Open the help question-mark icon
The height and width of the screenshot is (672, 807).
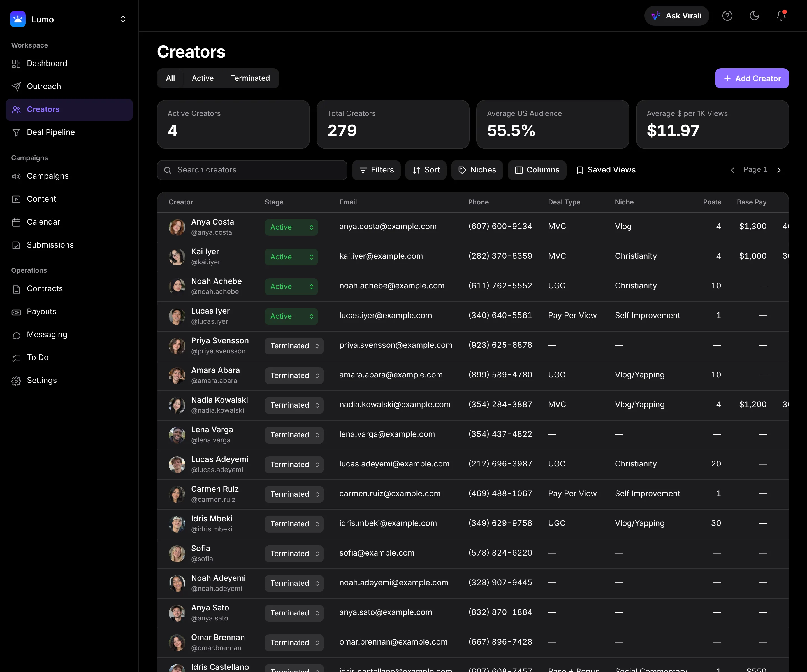[727, 16]
